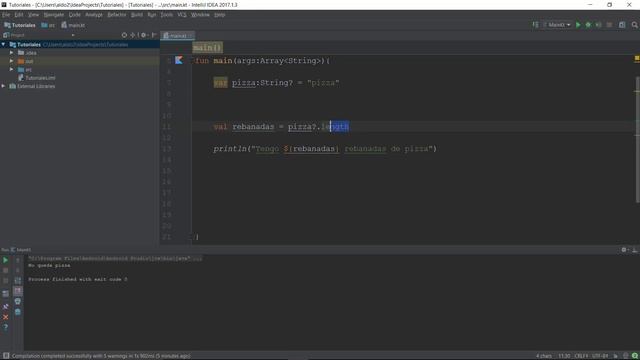
Task: Click the Kotlin run gutter icon
Action: (179, 60)
